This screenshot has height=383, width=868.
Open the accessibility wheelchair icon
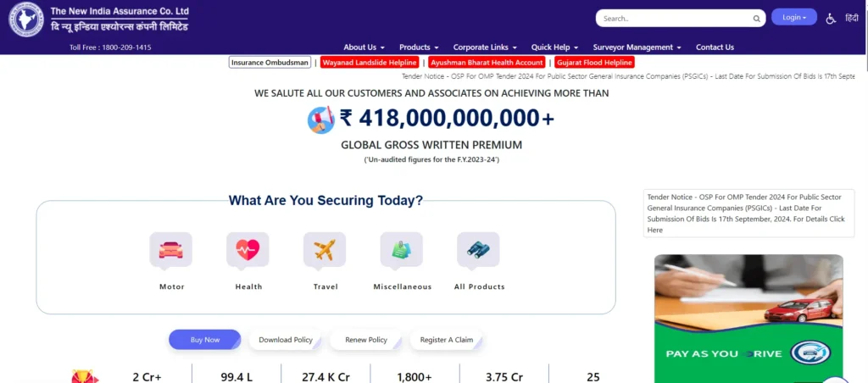click(831, 18)
